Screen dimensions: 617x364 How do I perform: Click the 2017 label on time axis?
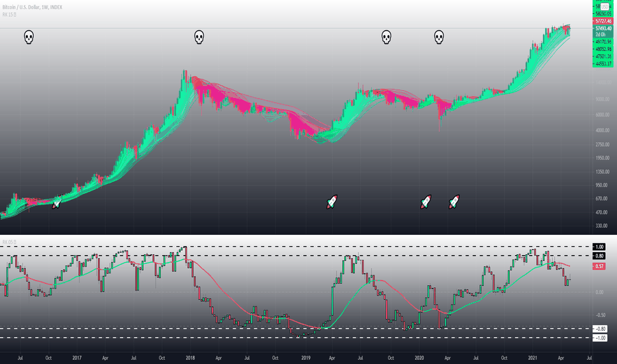(77, 357)
